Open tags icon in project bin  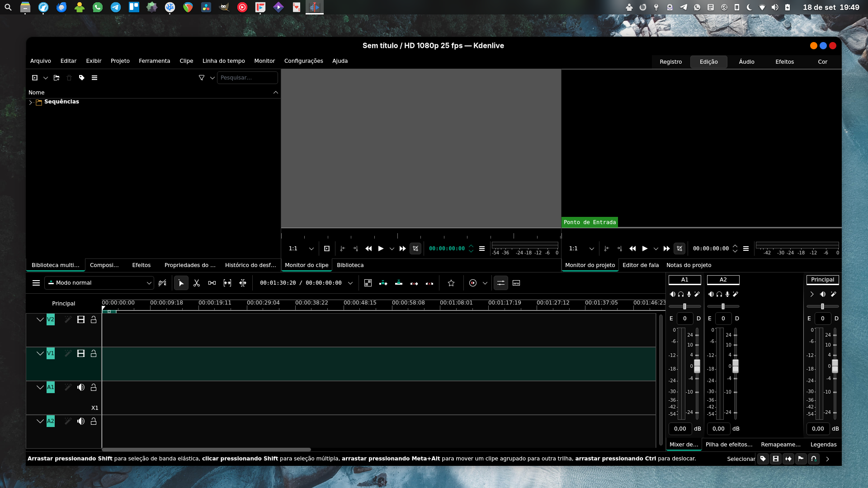coord(82,78)
